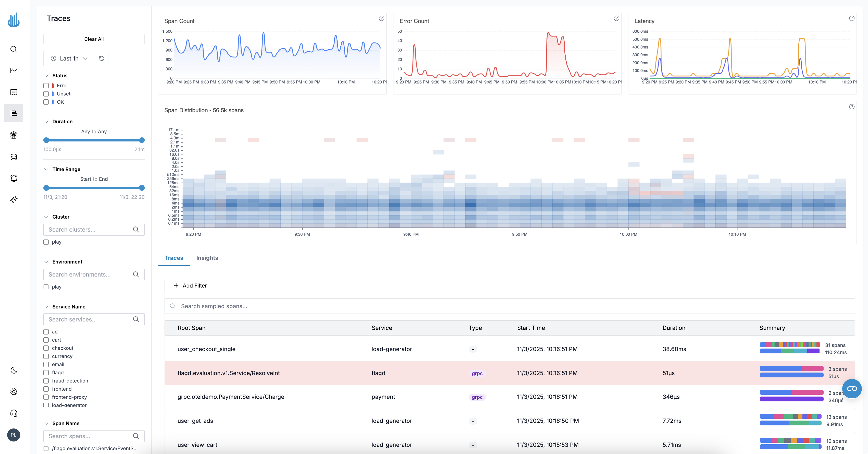Click the Add Filter button
868x454 pixels.
point(190,285)
